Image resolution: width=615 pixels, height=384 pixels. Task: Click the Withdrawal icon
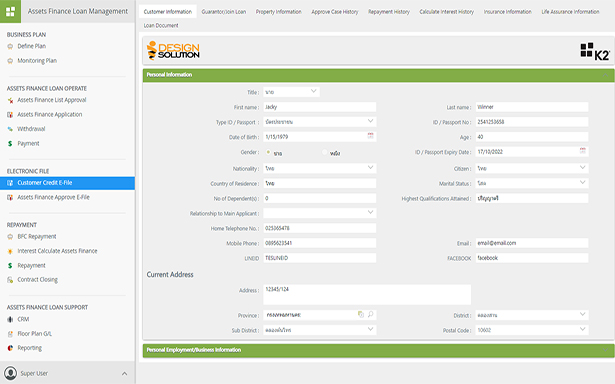click(10, 129)
